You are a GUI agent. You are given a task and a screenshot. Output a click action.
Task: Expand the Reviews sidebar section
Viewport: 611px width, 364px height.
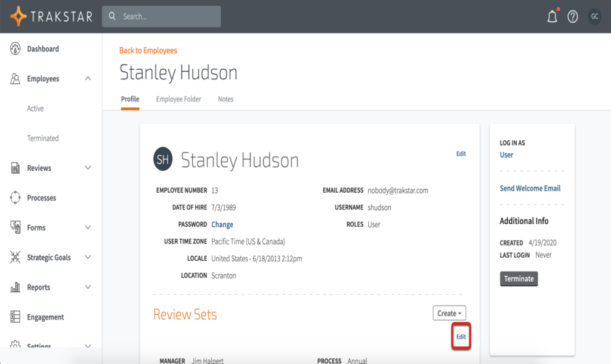(88, 168)
